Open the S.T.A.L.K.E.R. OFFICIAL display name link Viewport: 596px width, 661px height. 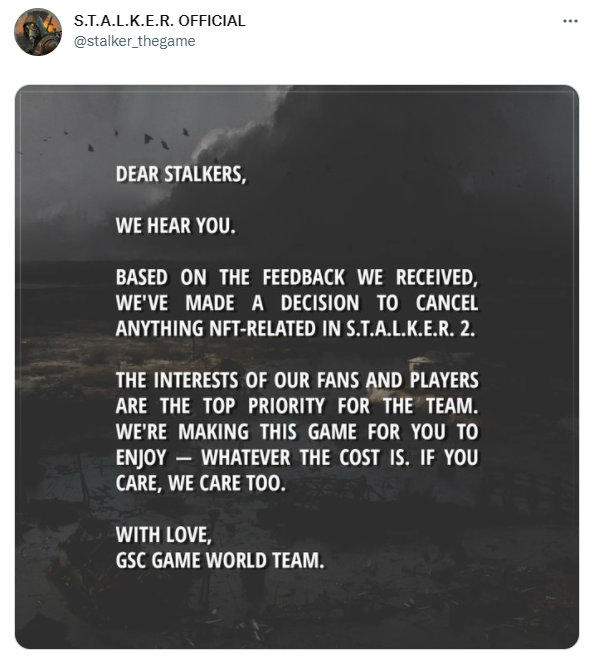159,21
